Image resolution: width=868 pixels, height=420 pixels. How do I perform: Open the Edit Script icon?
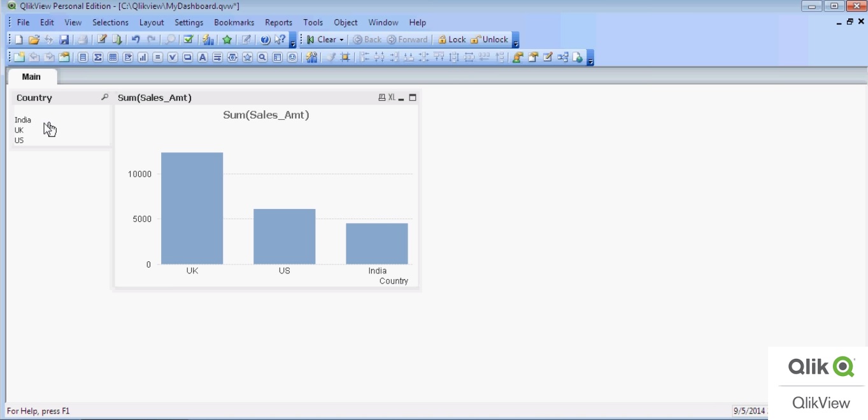pos(101,40)
